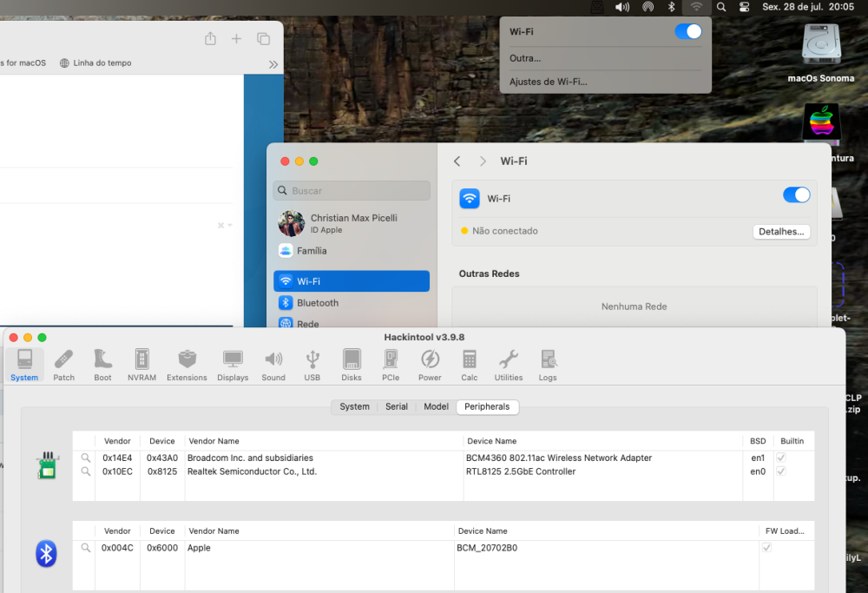Open Control Center in menu bar
Image resolution: width=868 pixels, height=593 pixels.
(x=745, y=7)
